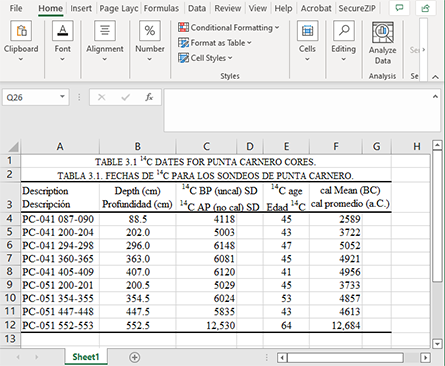Click Conditional Formatting button label
Image resolution: width=445 pixels, height=366 pixels.
pos(232,28)
